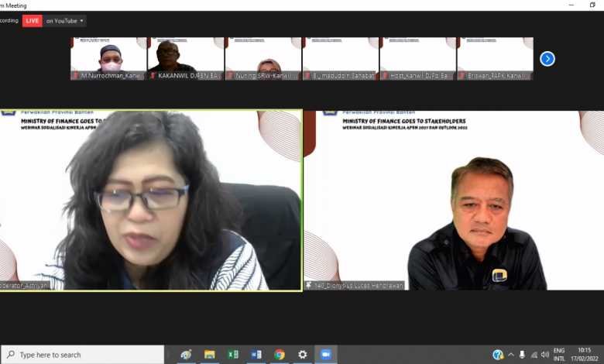604x364 pixels.
Task: Select Briswan participant thumbnail
Action: click(x=495, y=58)
